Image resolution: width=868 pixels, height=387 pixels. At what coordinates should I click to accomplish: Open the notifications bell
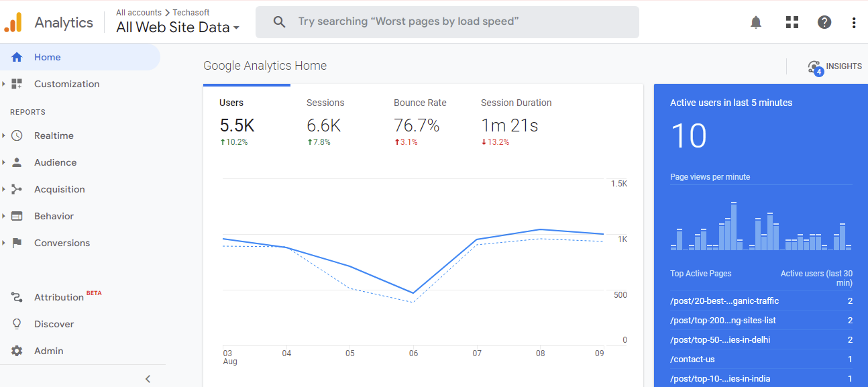tap(755, 21)
